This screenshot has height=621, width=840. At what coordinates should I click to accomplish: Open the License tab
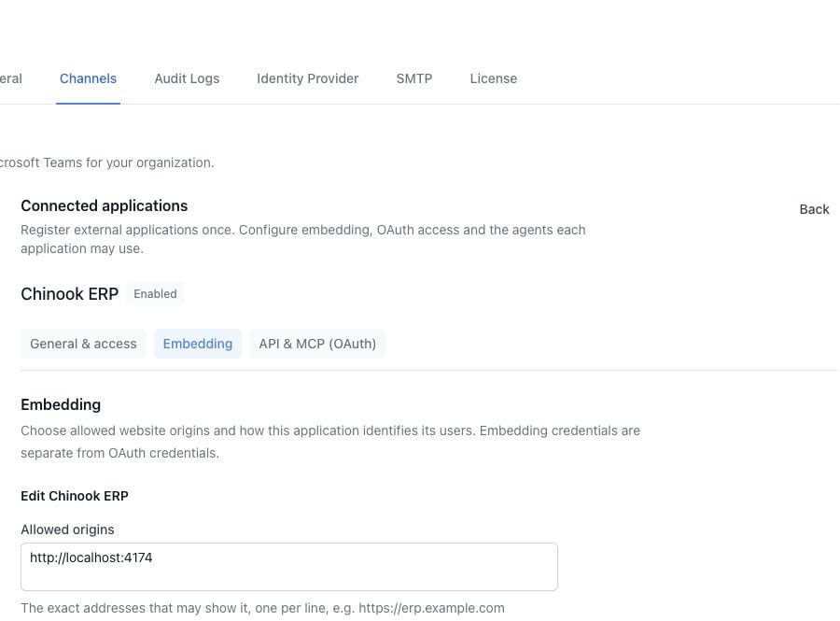click(x=494, y=78)
